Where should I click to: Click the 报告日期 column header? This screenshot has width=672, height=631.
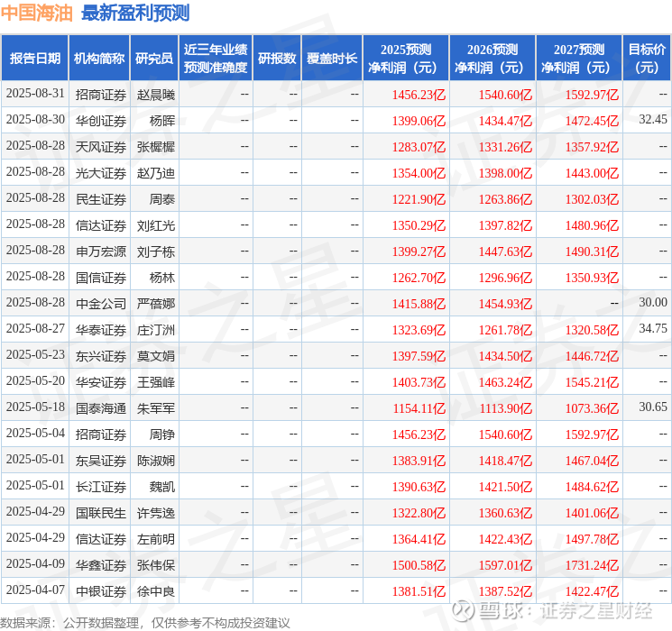pos(34,59)
